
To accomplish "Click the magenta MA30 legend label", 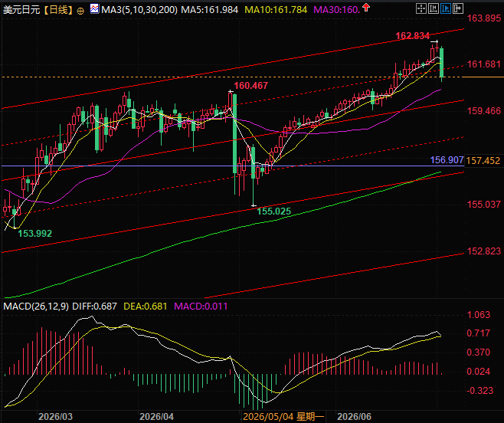I will point(336,10).
